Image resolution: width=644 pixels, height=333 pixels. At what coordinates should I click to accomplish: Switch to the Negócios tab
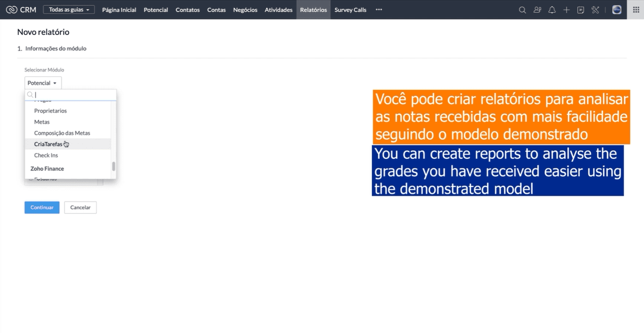tap(245, 10)
